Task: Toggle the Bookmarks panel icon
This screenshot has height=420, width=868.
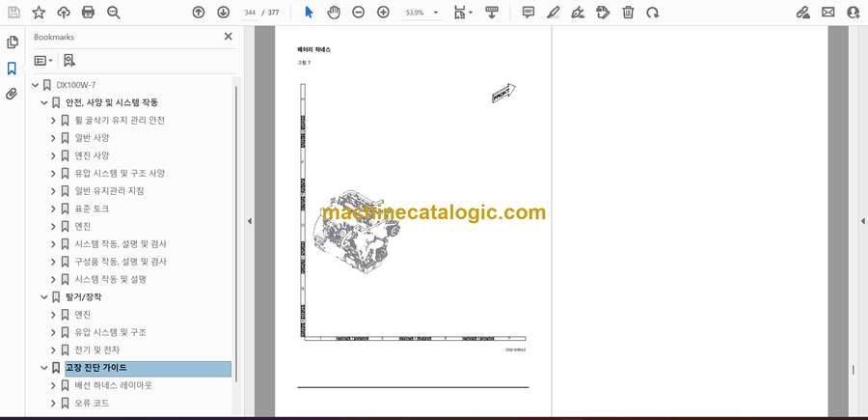Action: [12, 69]
